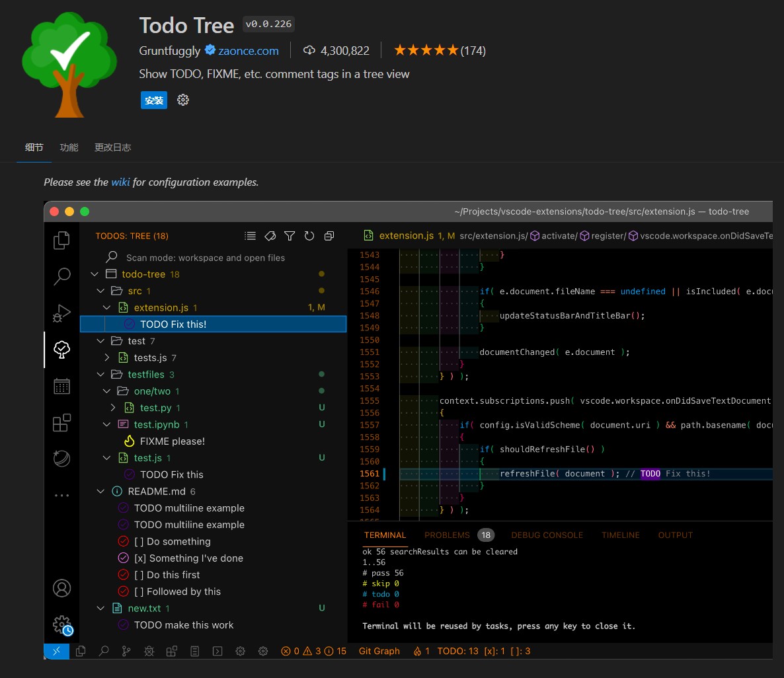Open the wiki link
Screen dimensions: 784x678
coord(120,182)
